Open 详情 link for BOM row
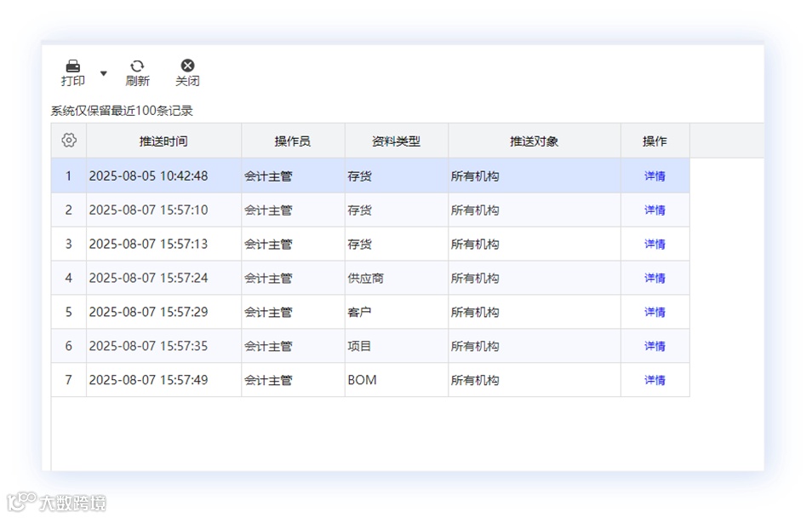This screenshot has height=518, width=812. click(x=655, y=380)
